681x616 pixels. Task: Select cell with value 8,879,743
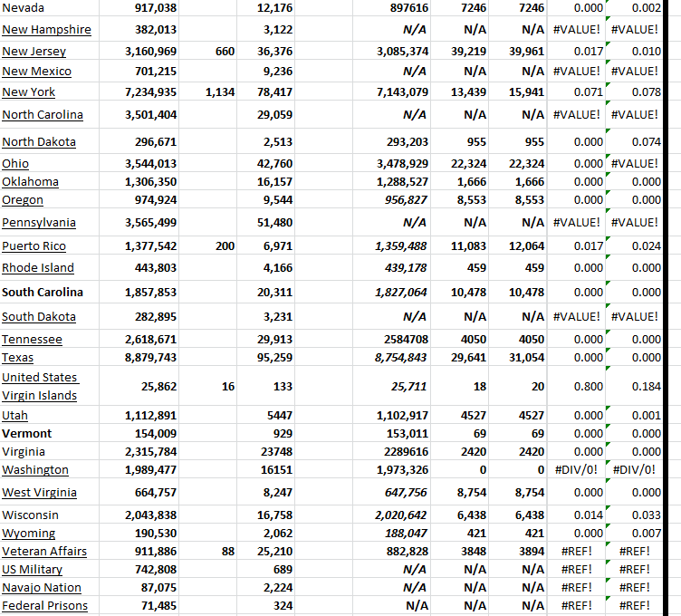pyautogui.click(x=139, y=358)
